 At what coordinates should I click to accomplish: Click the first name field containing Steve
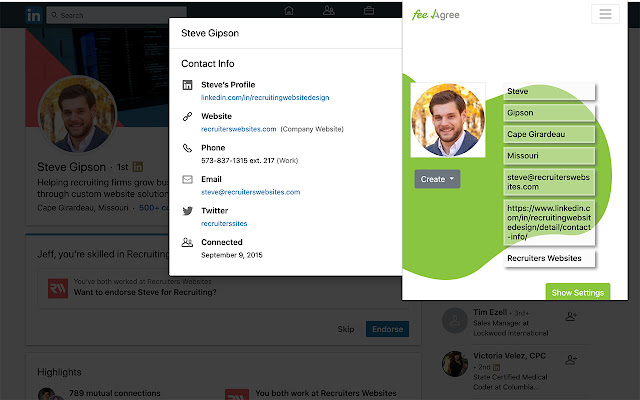[x=549, y=91]
